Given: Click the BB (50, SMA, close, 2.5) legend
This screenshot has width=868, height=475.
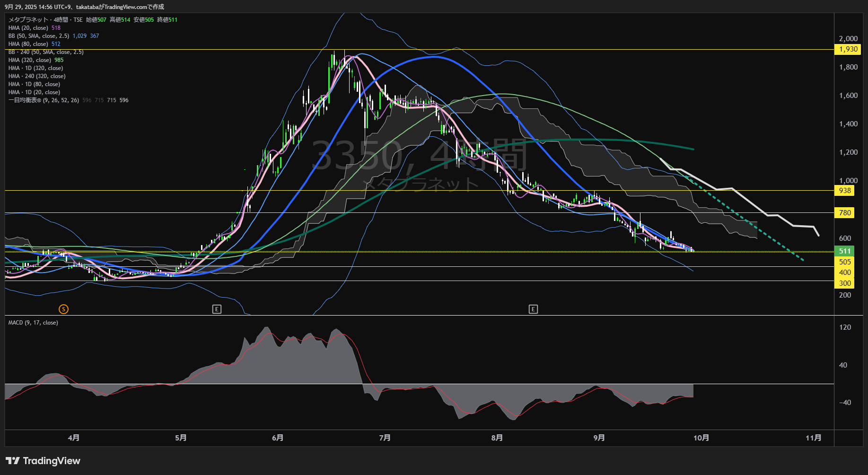Looking at the screenshot, I should tap(53, 36).
